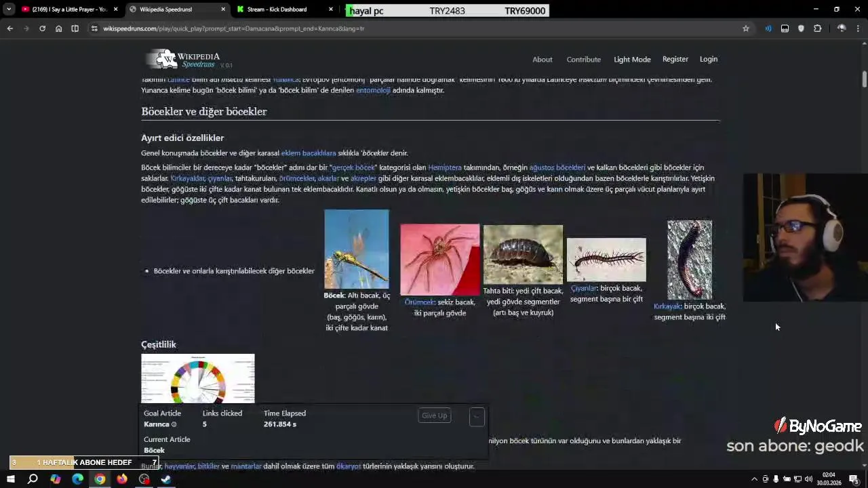Close the Wikipedia Speedruns tab
868x488 pixels.
[223, 9]
